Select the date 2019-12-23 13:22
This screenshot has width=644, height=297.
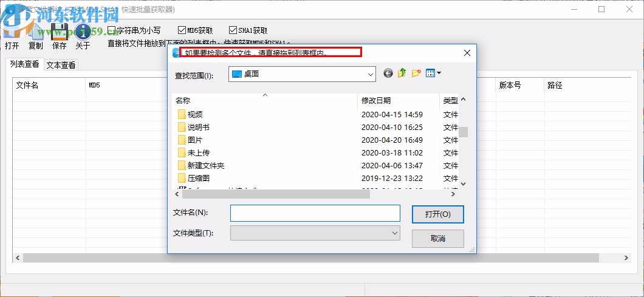click(392, 179)
